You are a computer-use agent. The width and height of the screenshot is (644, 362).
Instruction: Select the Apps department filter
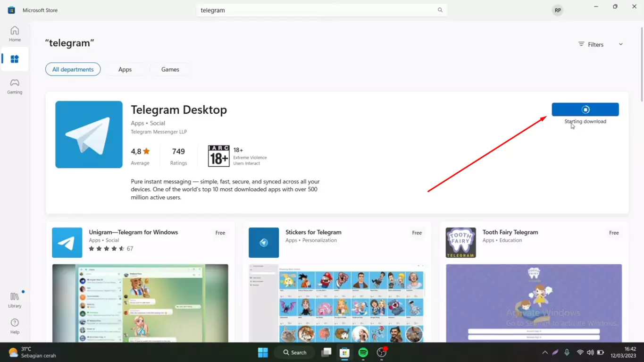[x=125, y=69]
